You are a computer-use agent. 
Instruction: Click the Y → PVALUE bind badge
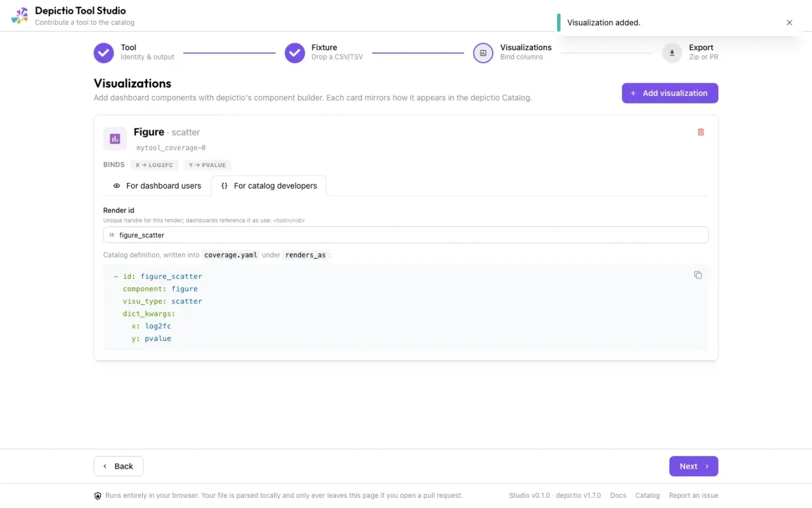tap(207, 164)
